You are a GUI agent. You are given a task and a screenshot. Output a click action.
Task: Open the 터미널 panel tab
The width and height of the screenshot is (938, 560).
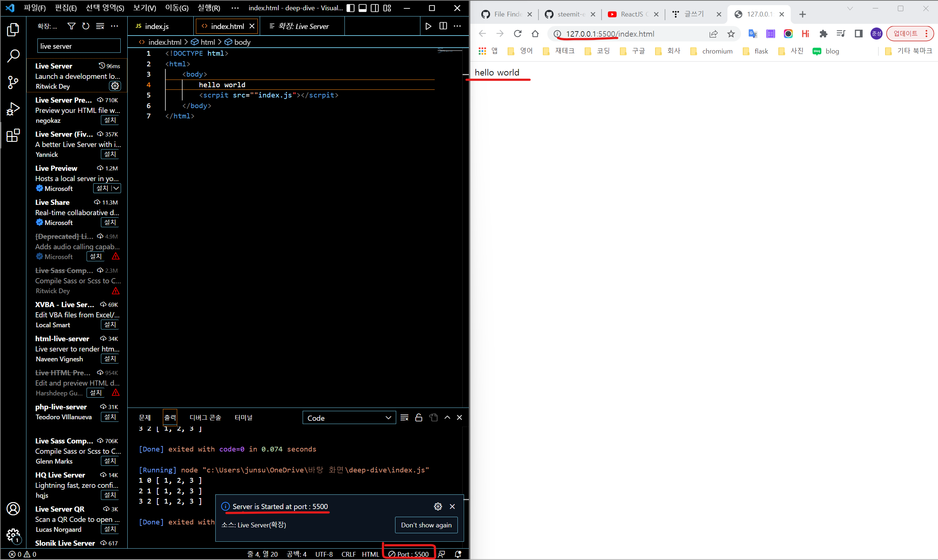tap(243, 418)
